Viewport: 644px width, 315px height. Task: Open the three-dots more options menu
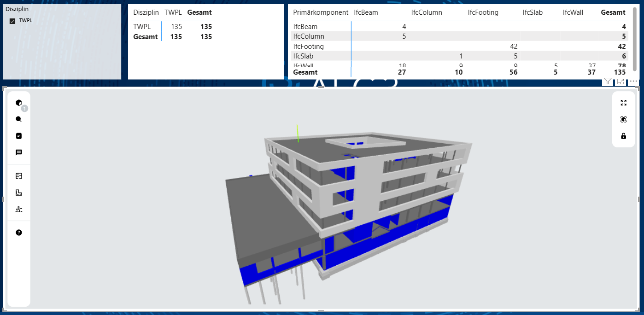(x=633, y=82)
